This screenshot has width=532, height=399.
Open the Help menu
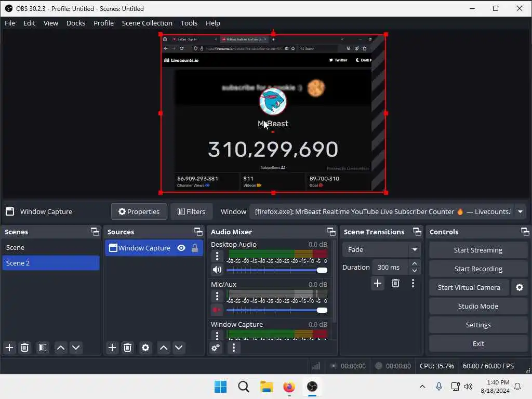pyautogui.click(x=212, y=23)
